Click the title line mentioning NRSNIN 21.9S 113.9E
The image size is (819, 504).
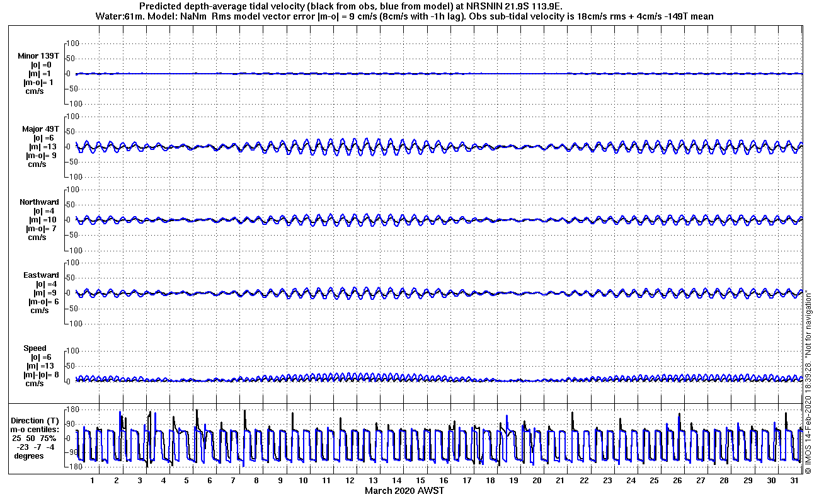point(350,6)
